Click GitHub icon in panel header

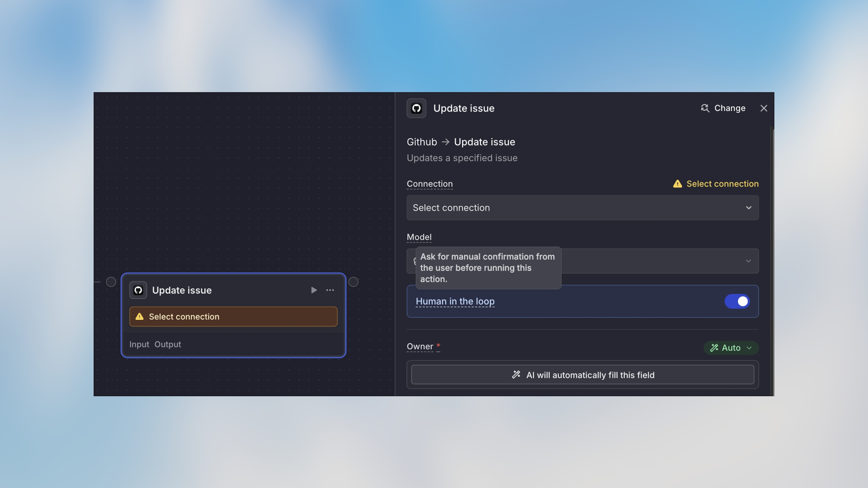coord(416,108)
